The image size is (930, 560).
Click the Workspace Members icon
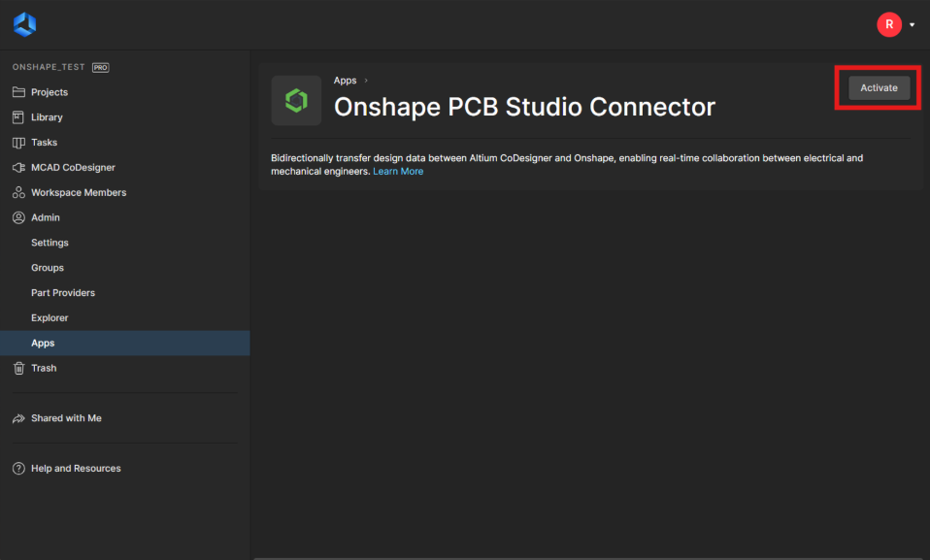point(19,192)
